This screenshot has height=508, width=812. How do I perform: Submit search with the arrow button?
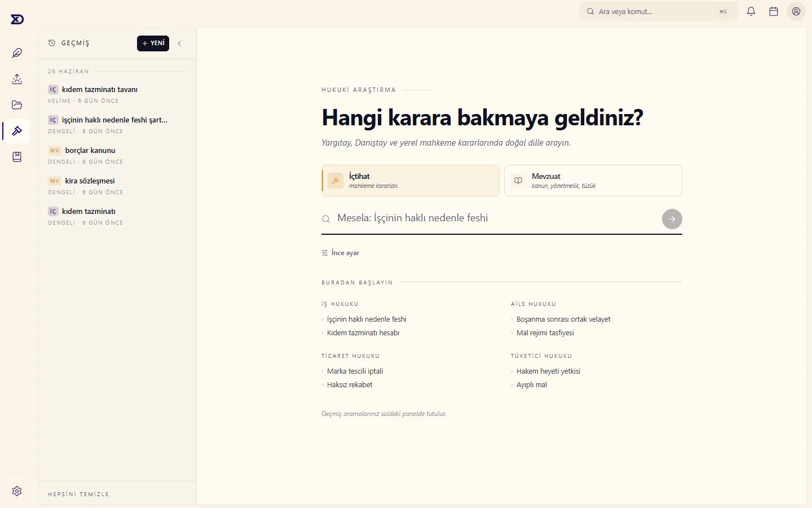[x=672, y=219]
